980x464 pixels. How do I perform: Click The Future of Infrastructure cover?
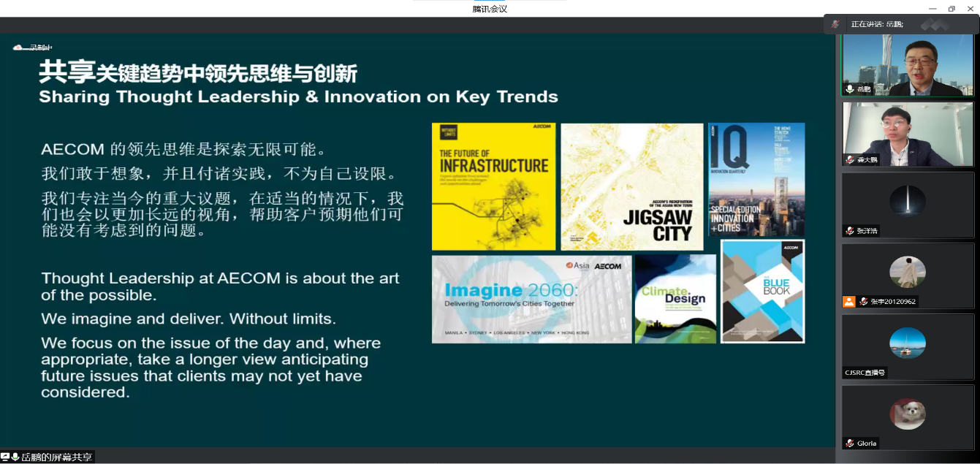click(x=493, y=186)
